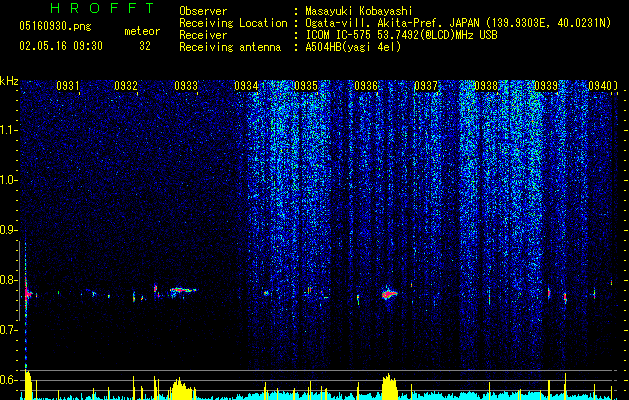The height and width of the screenshot is (400, 629).
Task: Click the 0935 time marker
Action: [306, 86]
